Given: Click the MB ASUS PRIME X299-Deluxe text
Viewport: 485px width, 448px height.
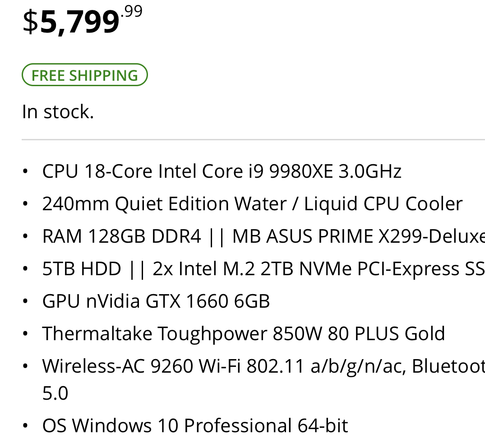Looking at the screenshot, I should click(x=359, y=236).
